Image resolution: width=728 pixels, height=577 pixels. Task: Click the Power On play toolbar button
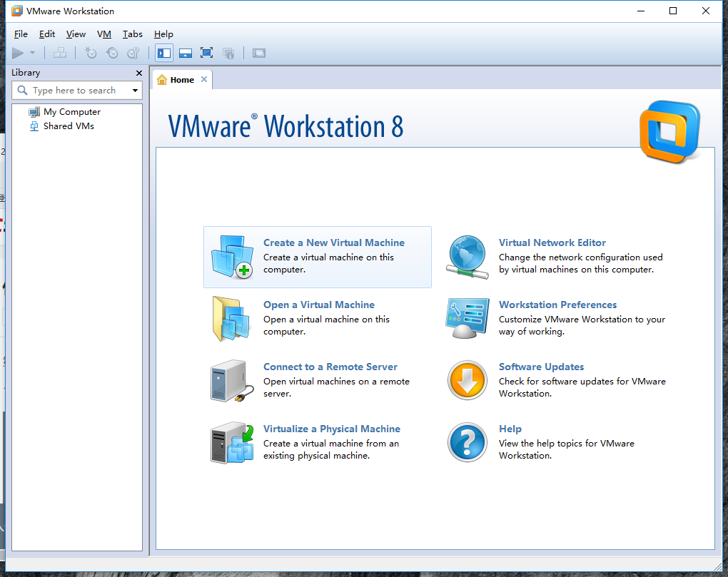(18, 53)
